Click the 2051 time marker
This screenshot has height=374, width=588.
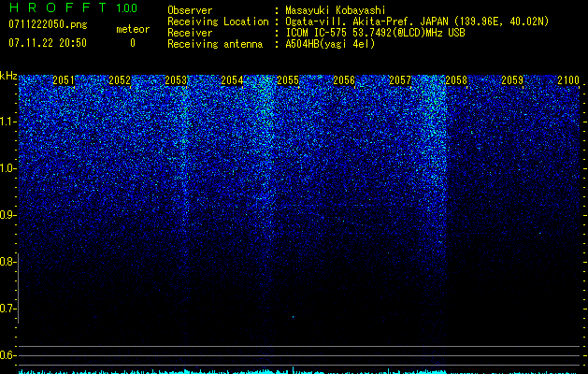point(64,80)
